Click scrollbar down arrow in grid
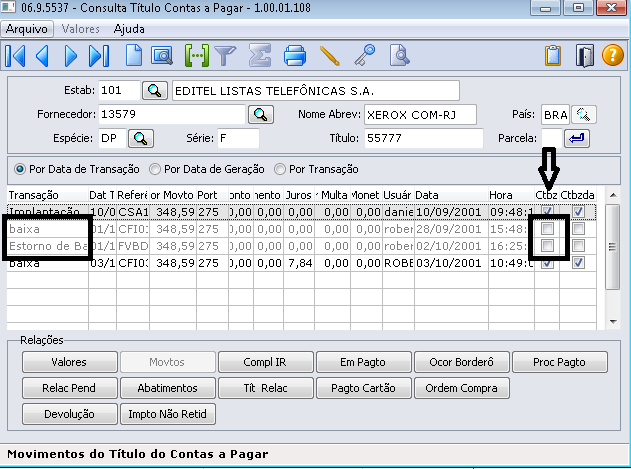The width and height of the screenshot is (631, 469). tap(613, 321)
